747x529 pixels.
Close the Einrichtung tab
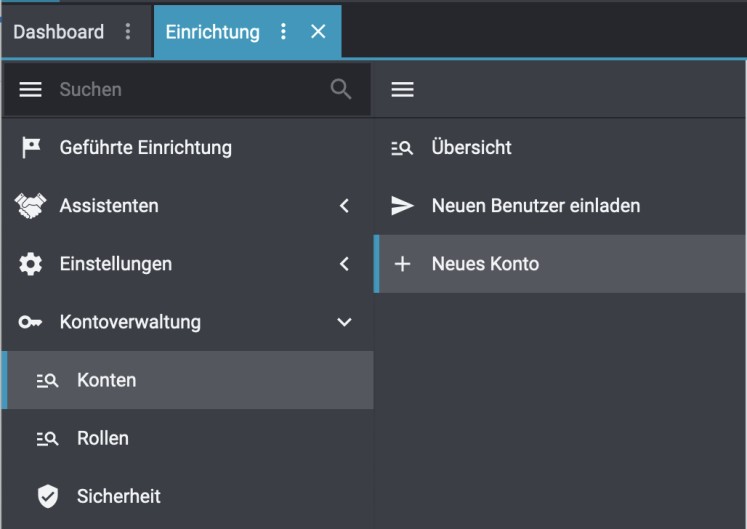[x=318, y=32]
